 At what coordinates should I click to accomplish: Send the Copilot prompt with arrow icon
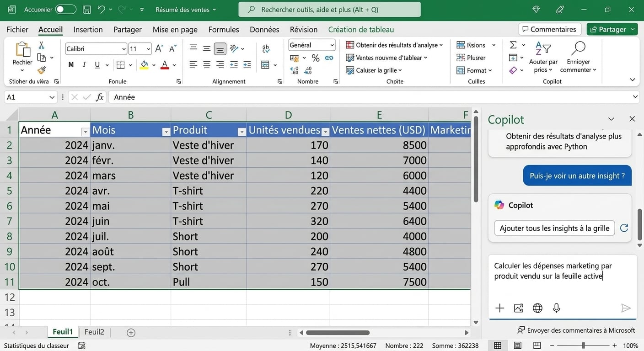click(x=626, y=308)
